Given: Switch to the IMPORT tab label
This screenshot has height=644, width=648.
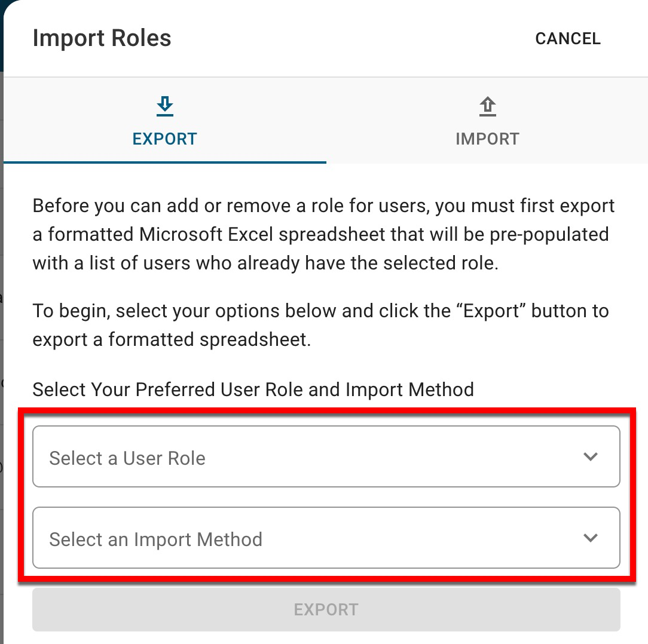Looking at the screenshot, I should coord(487,139).
